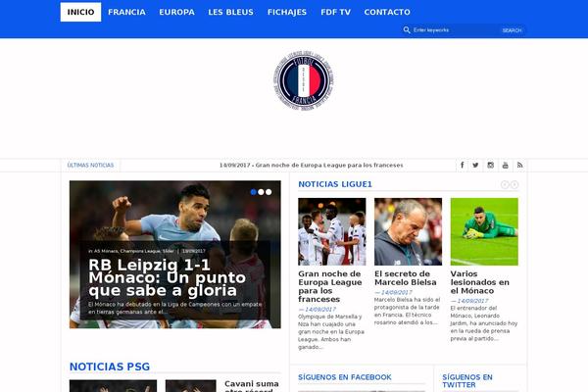The height and width of the screenshot is (392, 588).
Task: Open the Twitter social icon
Action: [x=475, y=165]
